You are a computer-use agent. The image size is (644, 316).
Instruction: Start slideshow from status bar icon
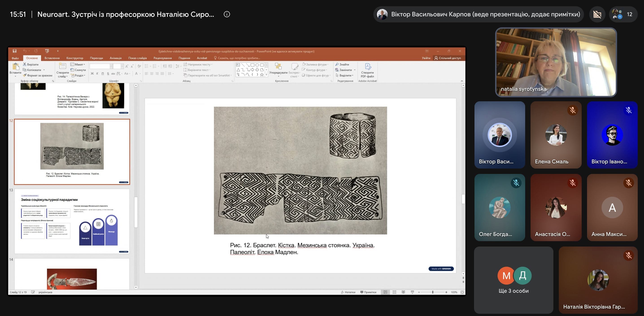[x=412, y=292]
